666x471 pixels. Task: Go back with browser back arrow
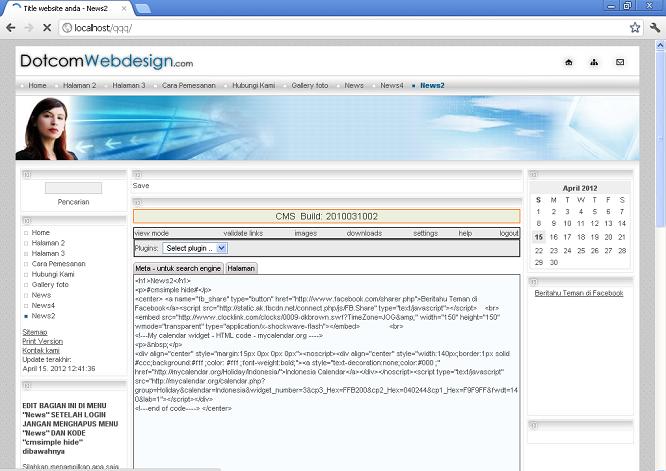[11, 28]
